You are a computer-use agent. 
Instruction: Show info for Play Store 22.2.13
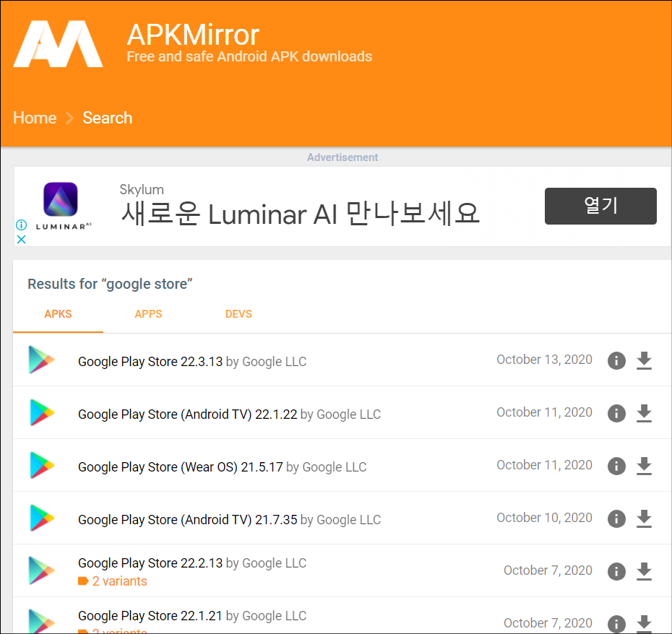point(616,571)
